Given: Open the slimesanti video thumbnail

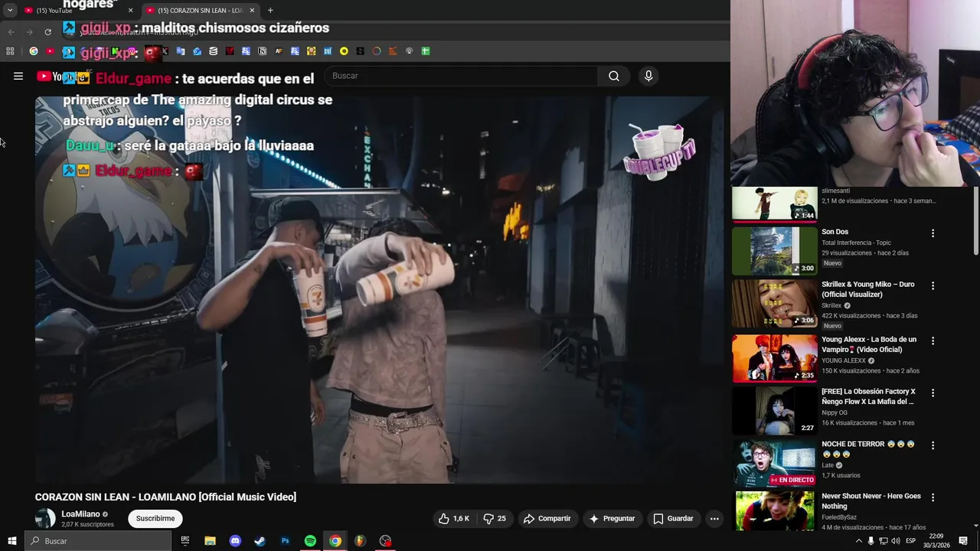Looking at the screenshot, I should [775, 204].
